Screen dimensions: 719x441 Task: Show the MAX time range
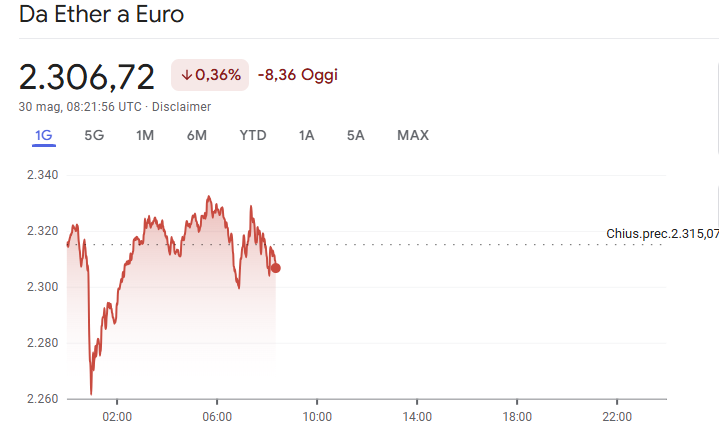pyautogui.click(x=413, y=135)
